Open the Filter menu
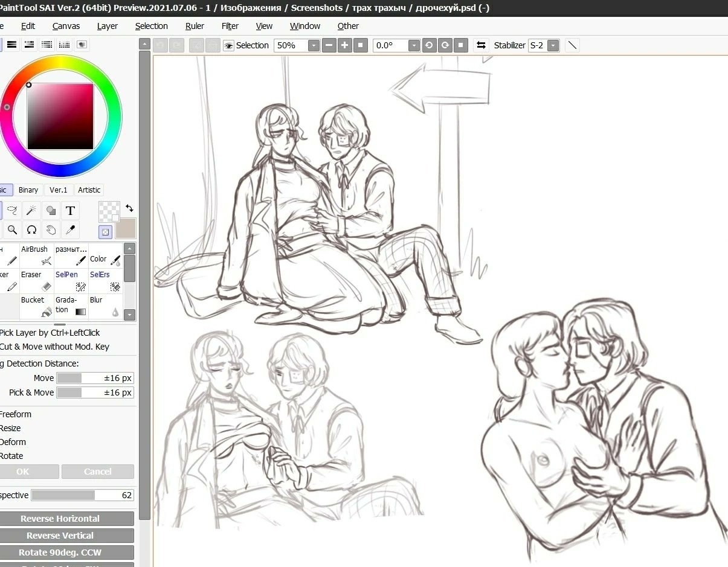The image size is (728, 567). point(230,26)
